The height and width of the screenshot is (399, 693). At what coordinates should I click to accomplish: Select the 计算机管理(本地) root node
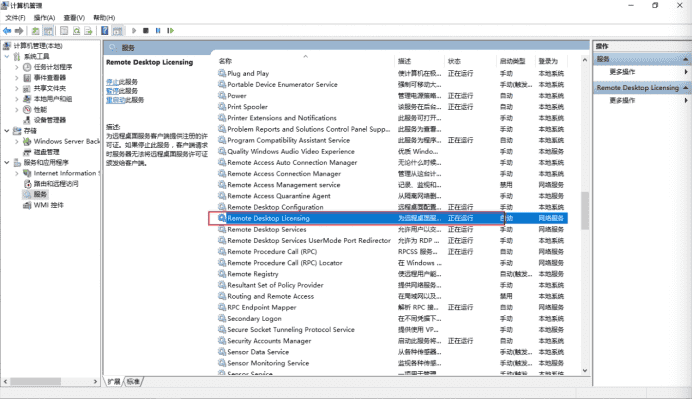[x=38, y=46]
